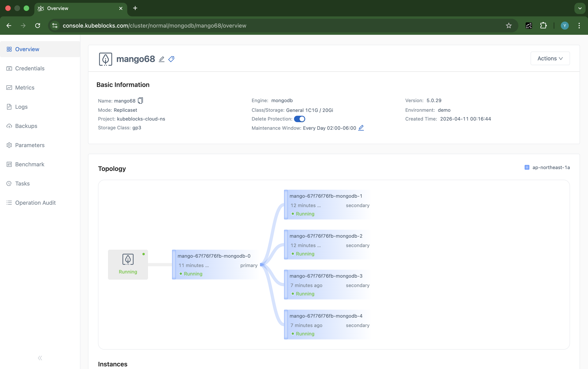Edit the maintenance window schedule
This screenshot has height=369, width=588.
coord(361,128)
